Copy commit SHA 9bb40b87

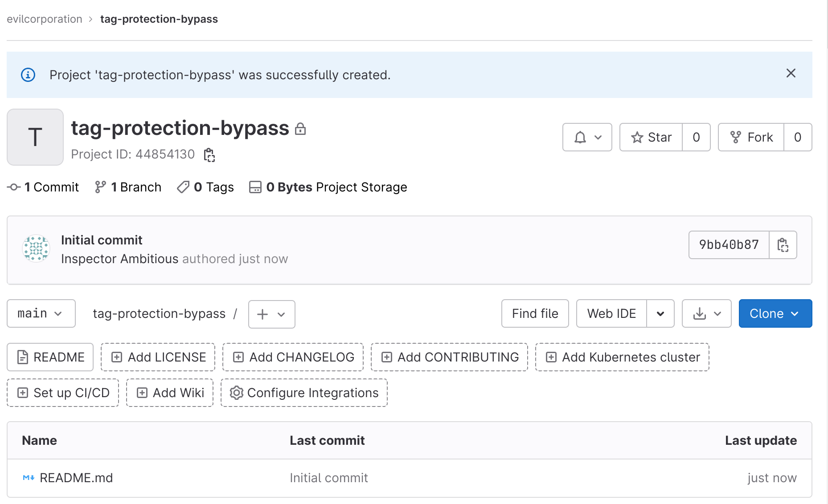[x=783, y=245]
